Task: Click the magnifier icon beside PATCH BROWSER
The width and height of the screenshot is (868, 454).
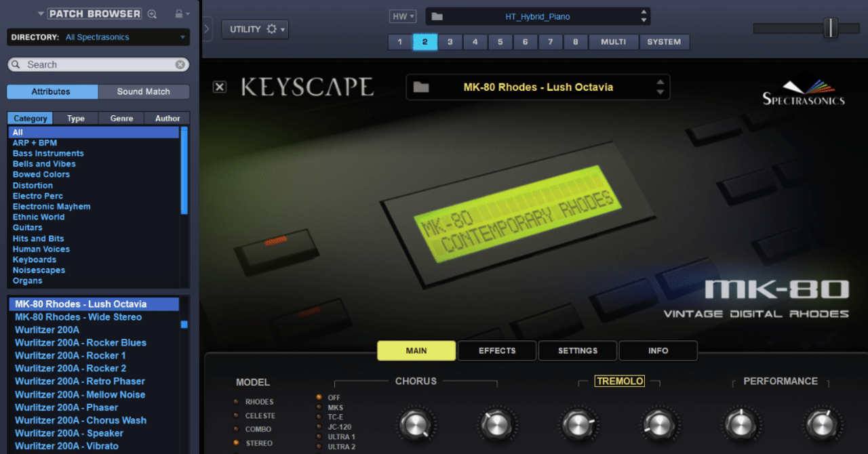Action: pyautogui.click(x=151, y=13)
